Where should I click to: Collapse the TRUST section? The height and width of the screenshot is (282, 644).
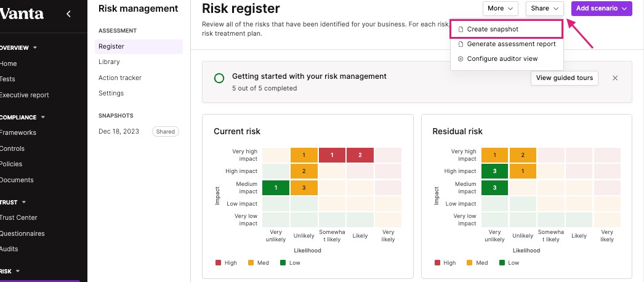[24, 202]
